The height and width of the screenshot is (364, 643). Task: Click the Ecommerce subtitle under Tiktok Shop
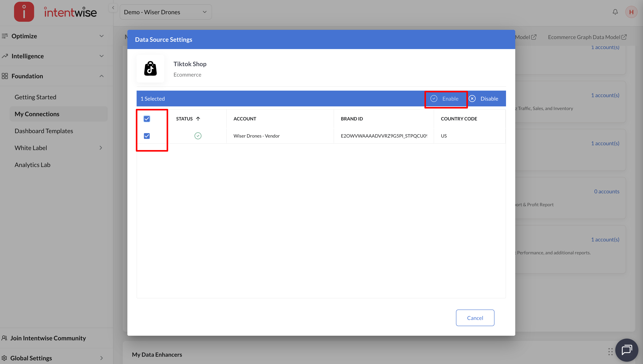click(x=187, y=75)
